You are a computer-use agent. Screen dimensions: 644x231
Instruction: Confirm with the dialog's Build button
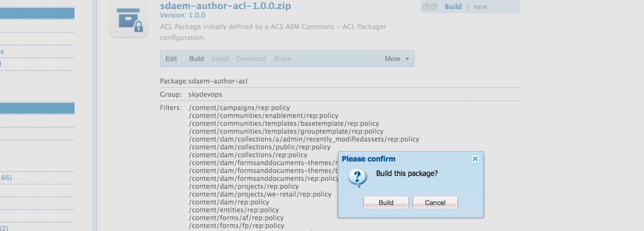point(386,203)
